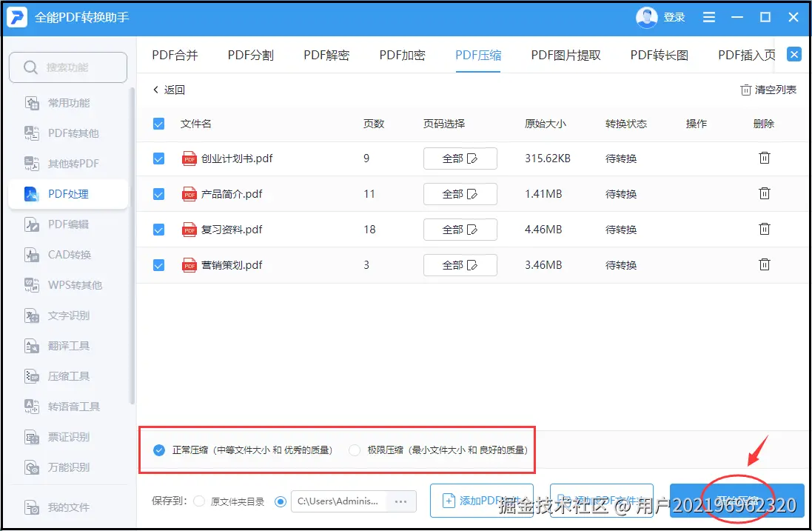Uncheck the 创业计划书.pdf checkbox
This screenshot has width=812, height=531.
(158, 158)
